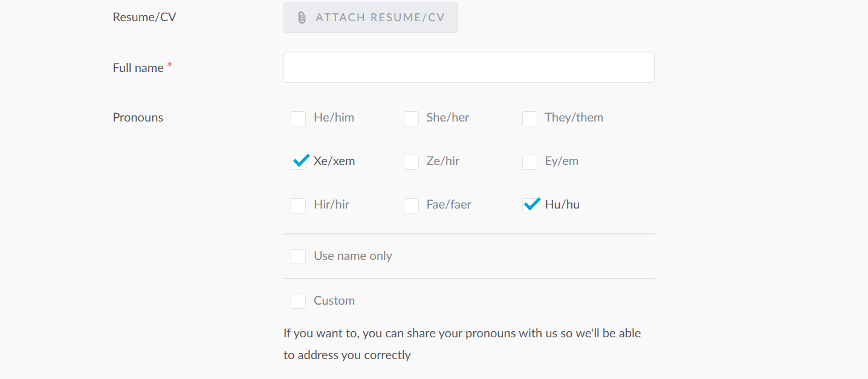Toggle the Use name only option
Viewport: 868px width, 379px height.
point(298,256)
